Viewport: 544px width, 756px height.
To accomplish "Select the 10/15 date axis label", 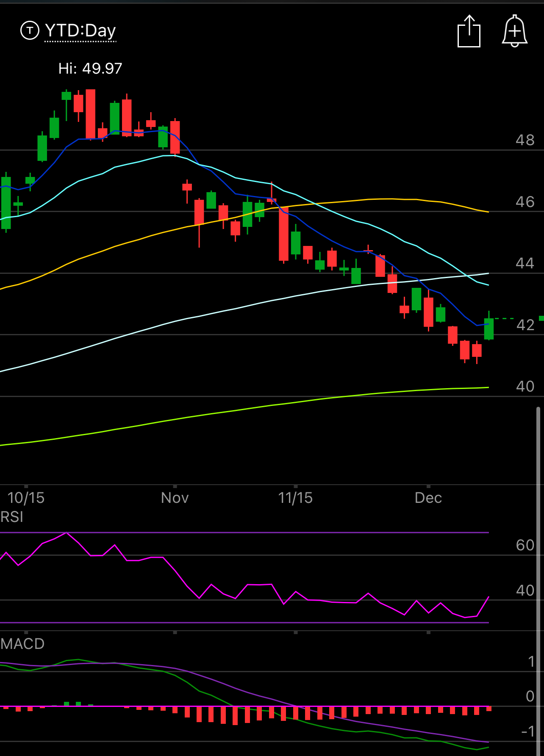I will click(x=26, y=498).
